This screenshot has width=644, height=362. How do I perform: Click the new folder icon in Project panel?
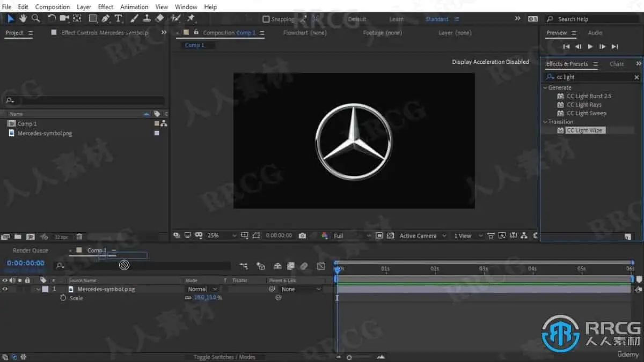tap(18, 237)
